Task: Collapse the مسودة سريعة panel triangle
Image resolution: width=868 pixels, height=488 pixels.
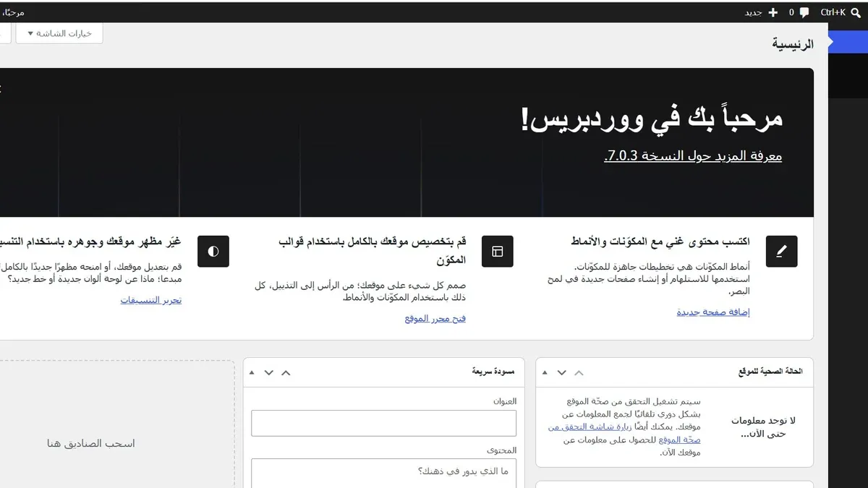Action: click(252, 372)
